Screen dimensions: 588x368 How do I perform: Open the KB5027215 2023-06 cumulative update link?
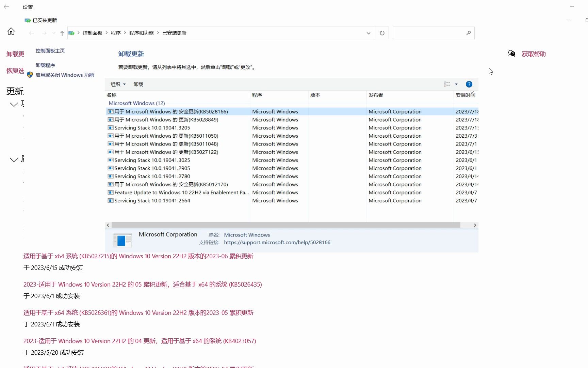pos(138,256)
